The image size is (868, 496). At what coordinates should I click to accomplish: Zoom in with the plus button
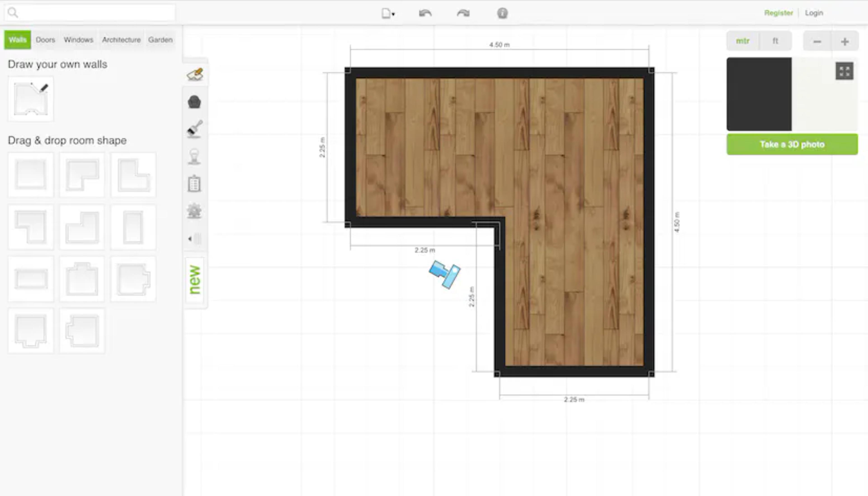pyautogui.click(x=844, y=42)
